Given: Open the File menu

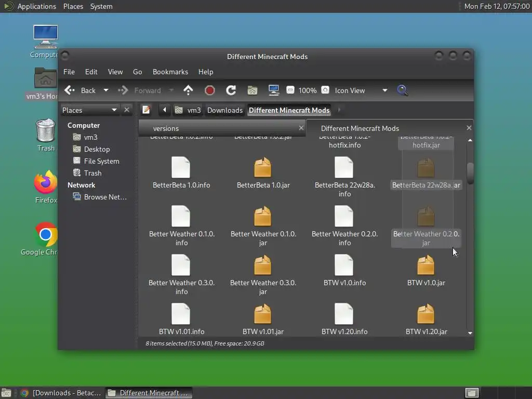Looking at the screenshot, I should 69,72.
